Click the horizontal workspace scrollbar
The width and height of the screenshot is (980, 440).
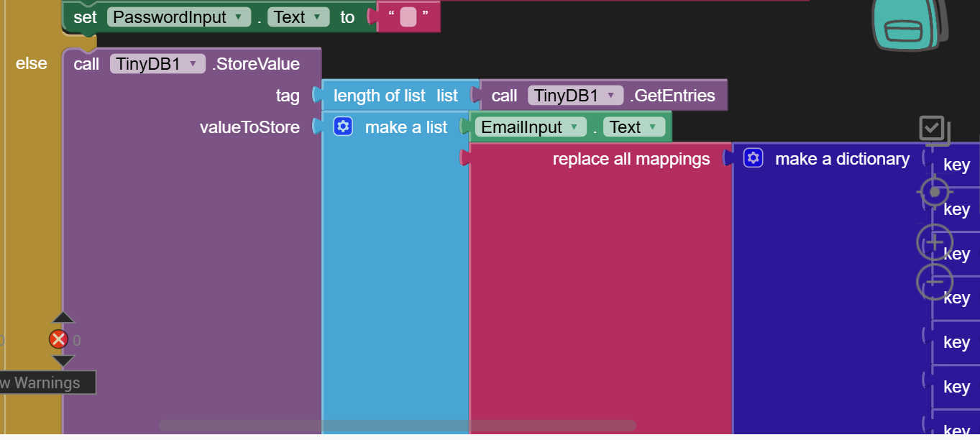point(397,425)
